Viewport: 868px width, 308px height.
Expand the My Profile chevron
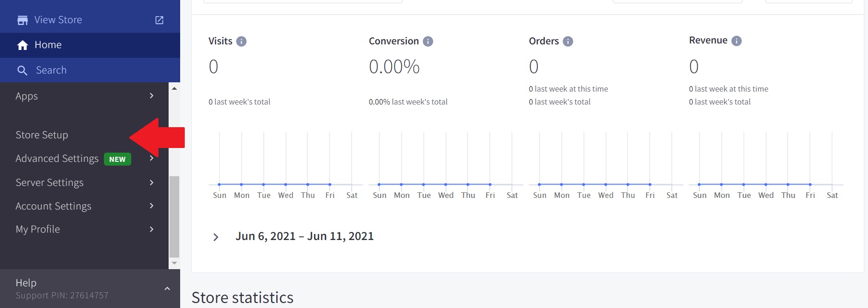pos(152,229)
